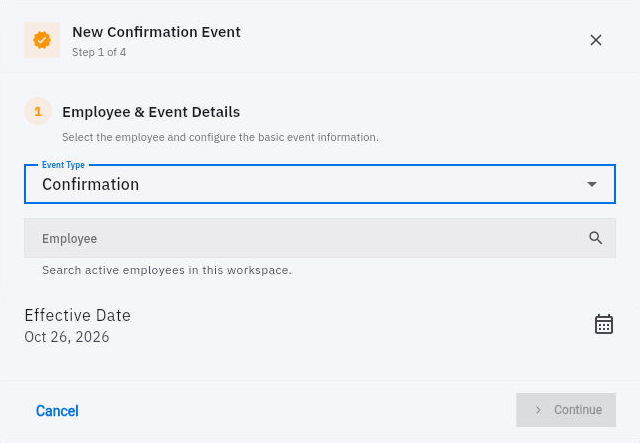Click the 'Select the employee and configure' description
640x443 pixels.
tap(220, 137)
